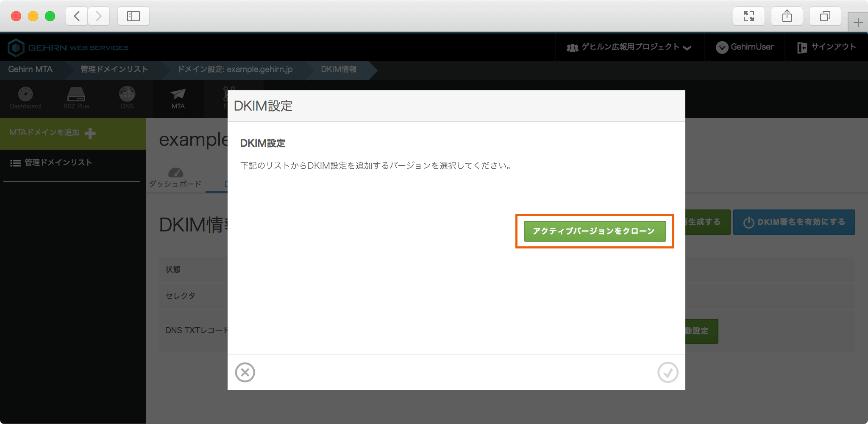Open the MTA paper plane icon
Image resolution: width=868 pixels, height=424 pixels.
tap(178, 94)
